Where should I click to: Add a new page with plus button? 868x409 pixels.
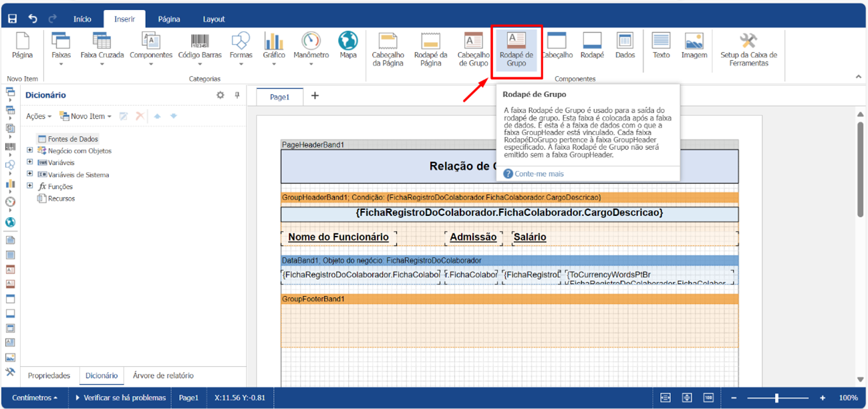coord(315,96)
